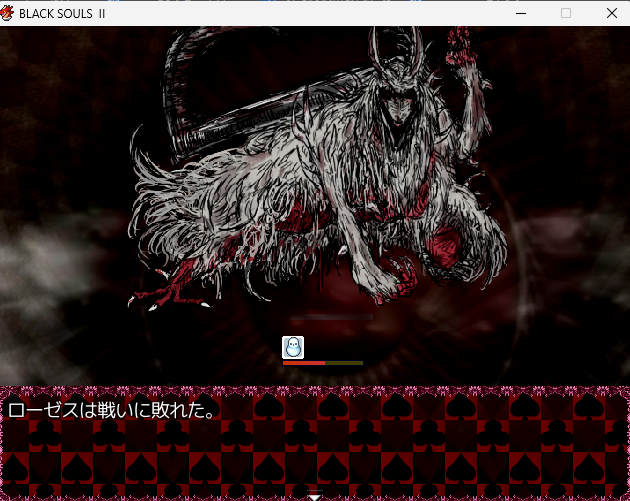Click the window title "BLACK SOULS II"
Screen dimensions: 630x501
pos(62,14)
